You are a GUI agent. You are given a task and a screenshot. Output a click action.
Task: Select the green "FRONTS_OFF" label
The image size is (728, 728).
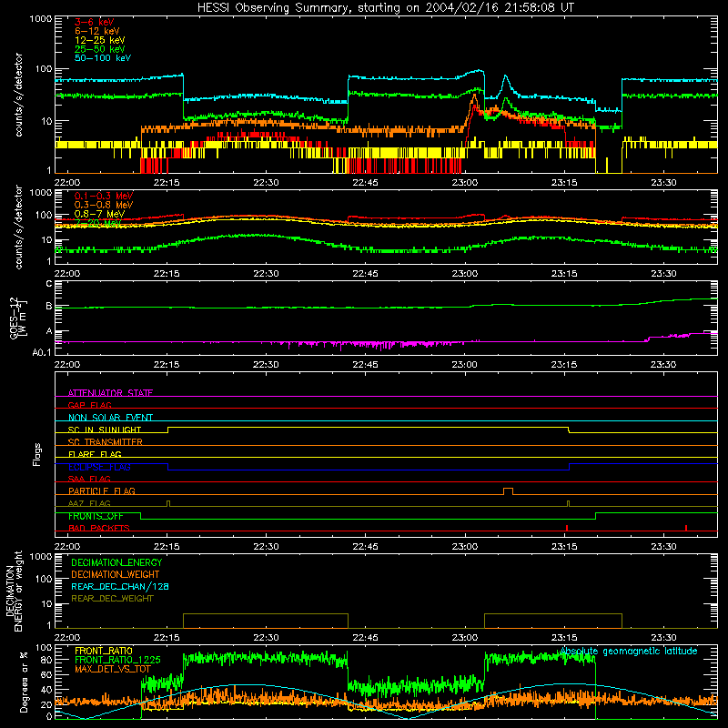(x=96, y=516)
